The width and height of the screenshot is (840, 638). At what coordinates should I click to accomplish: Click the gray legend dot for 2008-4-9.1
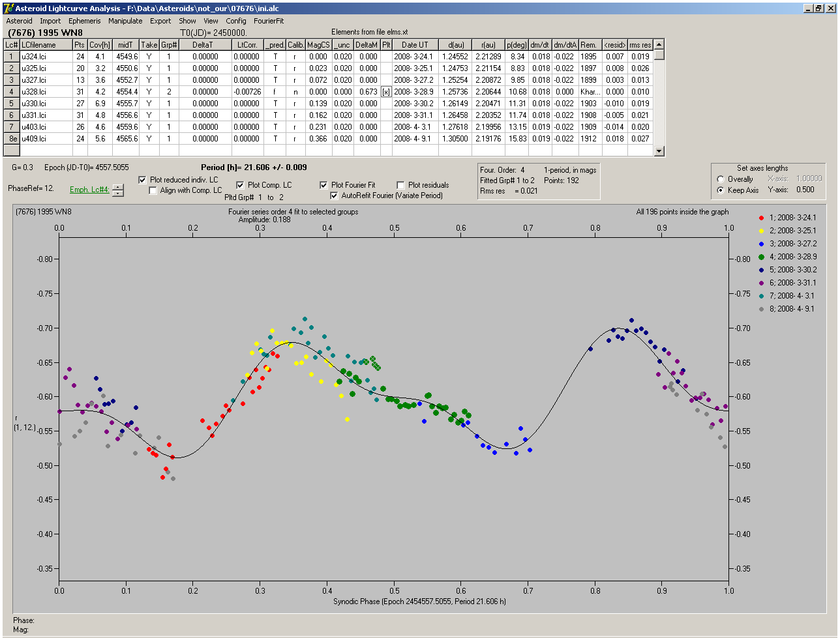click(762, 309)
